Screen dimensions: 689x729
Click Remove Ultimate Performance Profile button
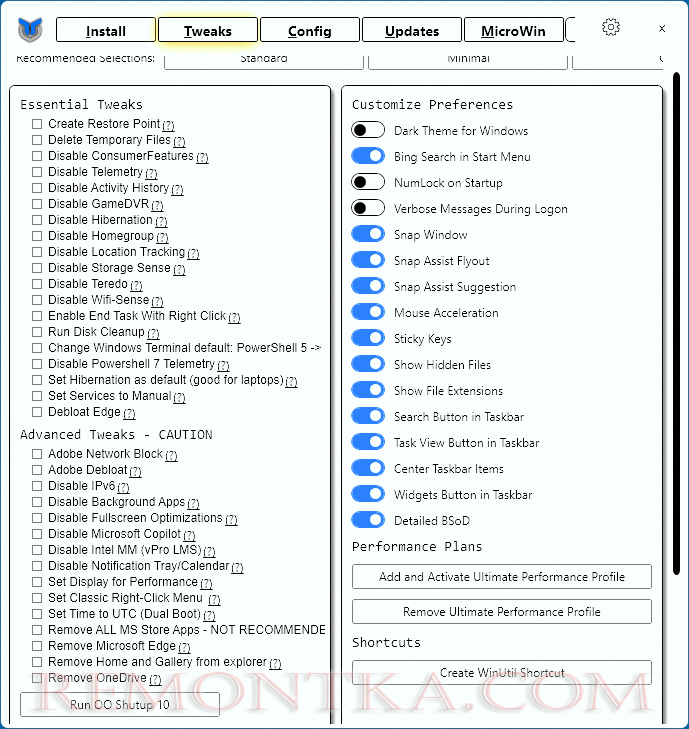click(x=502, y=612)
